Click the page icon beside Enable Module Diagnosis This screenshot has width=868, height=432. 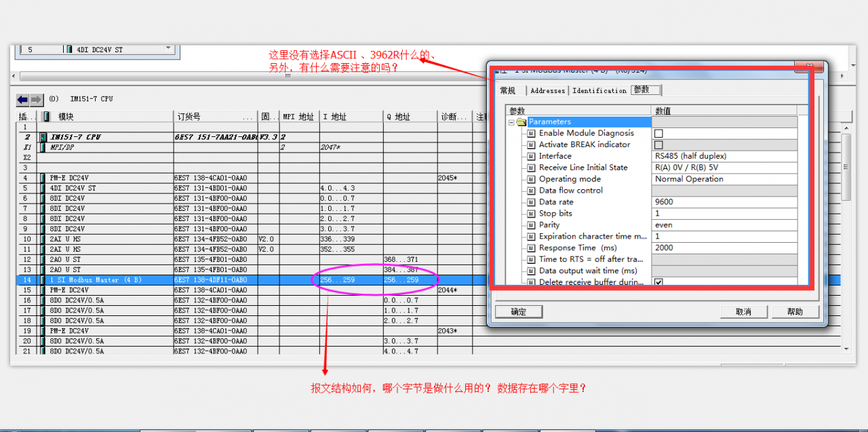(x=532, y=134)
